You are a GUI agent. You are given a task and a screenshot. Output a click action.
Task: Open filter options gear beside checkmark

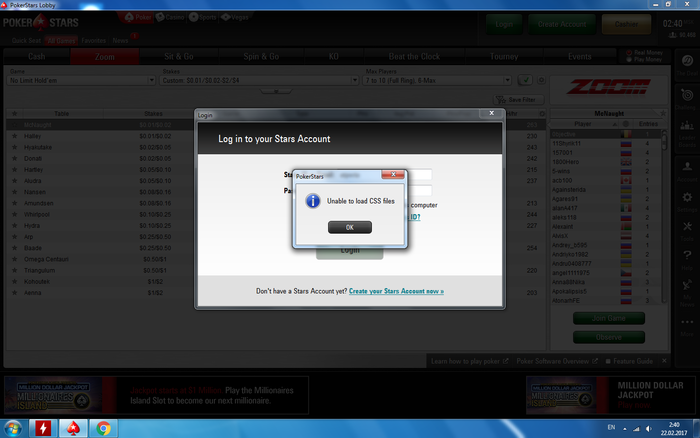[541, 80]
